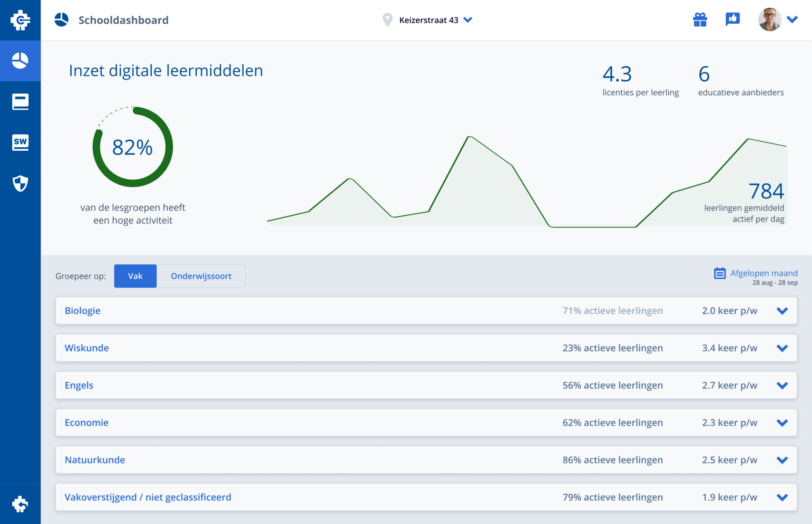
Task: Expand the Wiskunde row chevron
Action: tap(782, 348)
